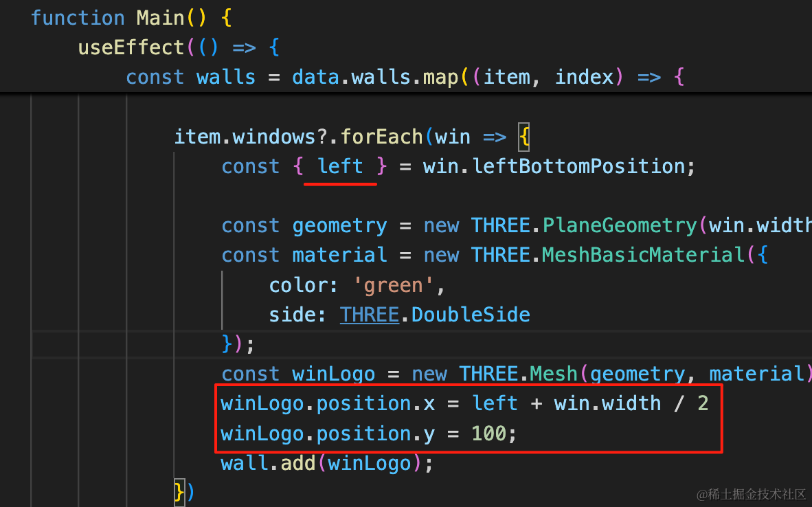Viewport: 812px width, 507px height.
Task: Click the underlined 'left' destructured variable
Action: [x=340, y=166]
